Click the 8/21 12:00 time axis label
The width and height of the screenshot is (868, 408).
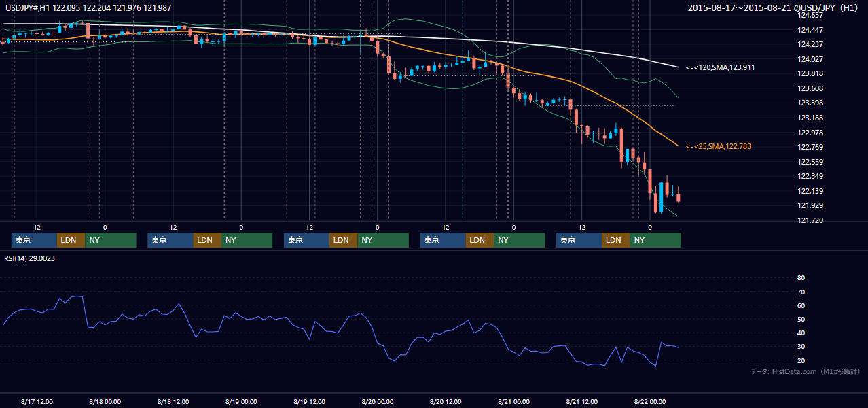[x=581, y=401]
